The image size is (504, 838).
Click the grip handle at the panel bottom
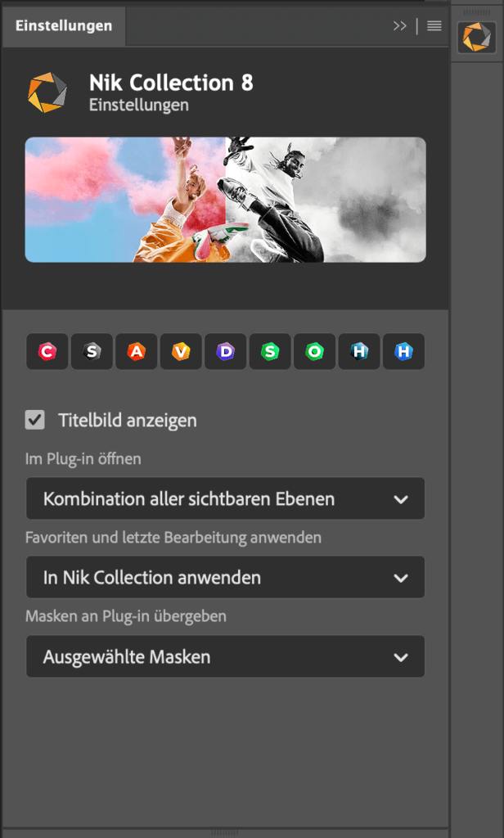(224, 832)
